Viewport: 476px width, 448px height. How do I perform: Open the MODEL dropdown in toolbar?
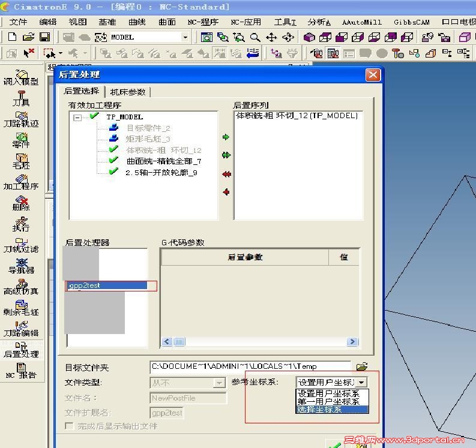pyautogui.click(x=185, y=37)
